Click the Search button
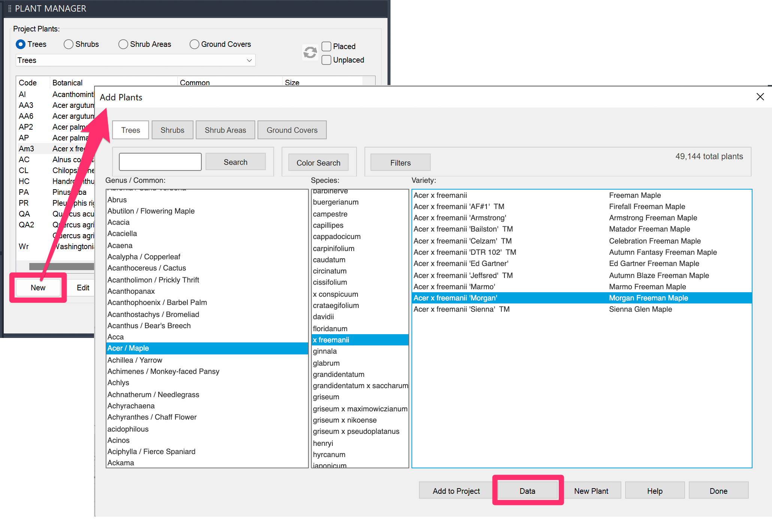Image resolution: width=772 pixels, height=532 pixels. tap(235, 161)
